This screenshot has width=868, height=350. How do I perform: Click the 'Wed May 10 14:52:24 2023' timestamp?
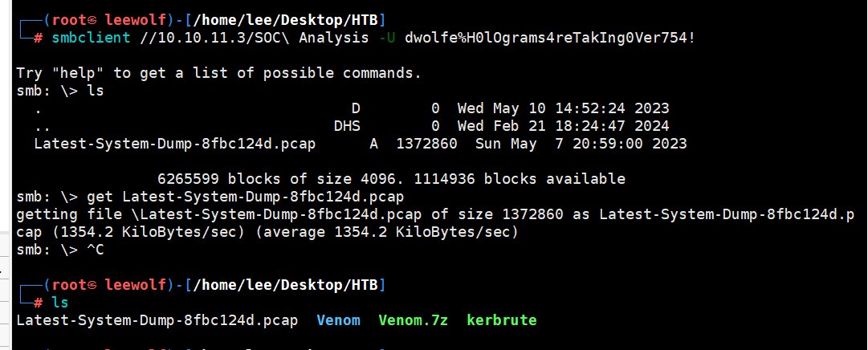tap(563, 108)
